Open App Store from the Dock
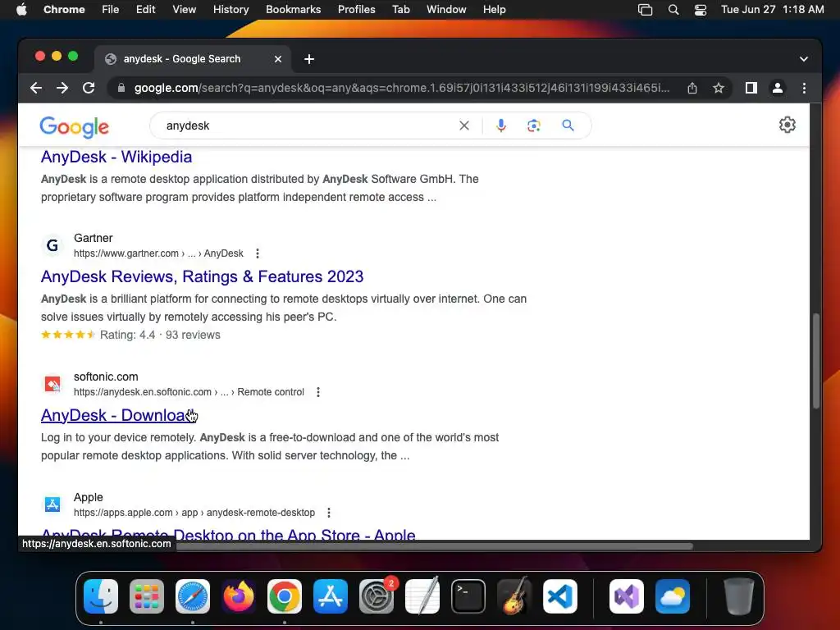 click(x=331, y=596)
